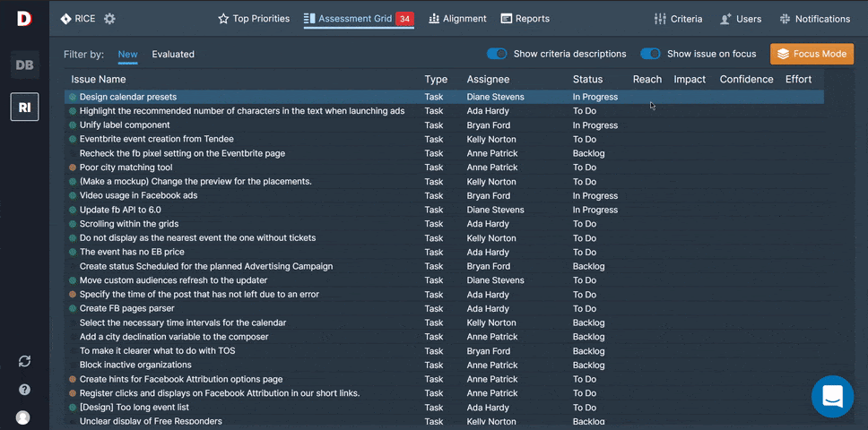The height and width of the screenshot is (430, 868).
Task: Open the Reports tab
Action: [x=525, y=19]
